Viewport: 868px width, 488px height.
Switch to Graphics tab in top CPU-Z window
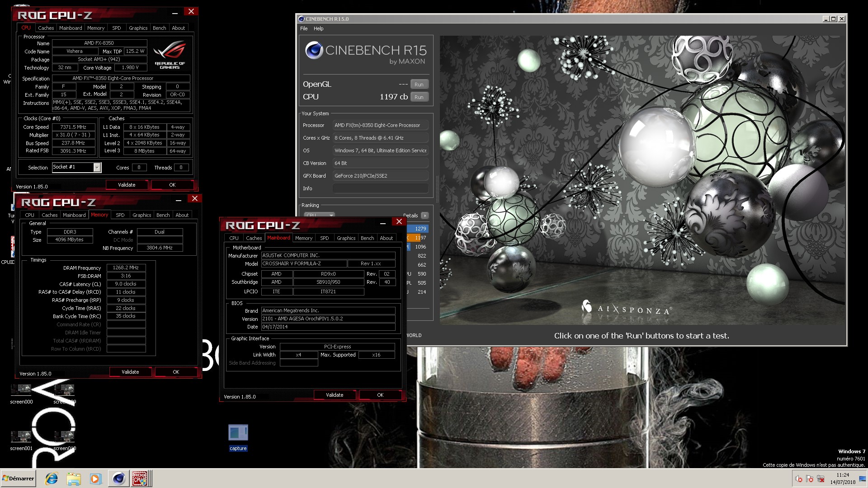[x=138, y=28]
